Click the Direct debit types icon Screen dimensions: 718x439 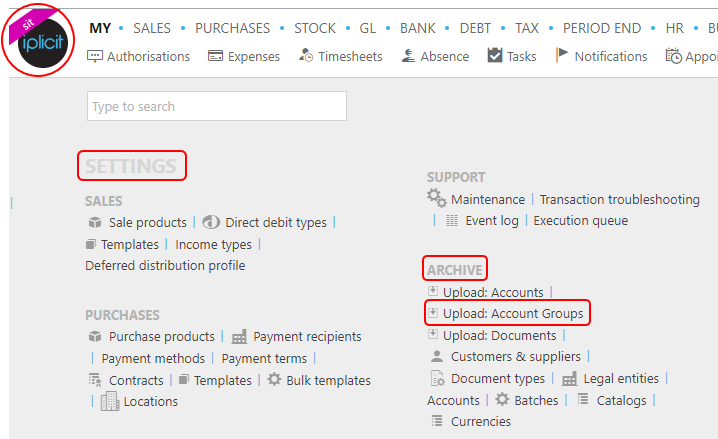tap(211, 222)
